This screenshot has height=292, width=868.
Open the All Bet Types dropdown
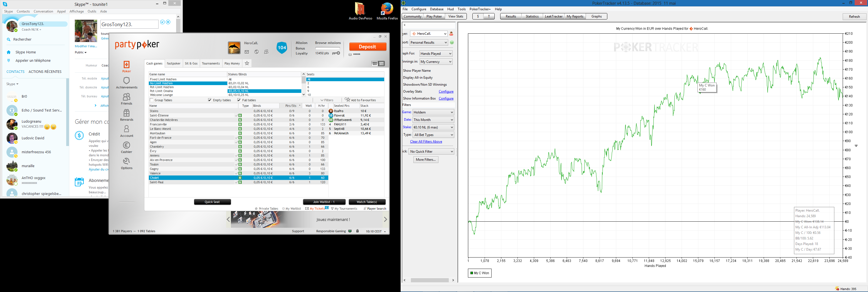coord(433,135)
